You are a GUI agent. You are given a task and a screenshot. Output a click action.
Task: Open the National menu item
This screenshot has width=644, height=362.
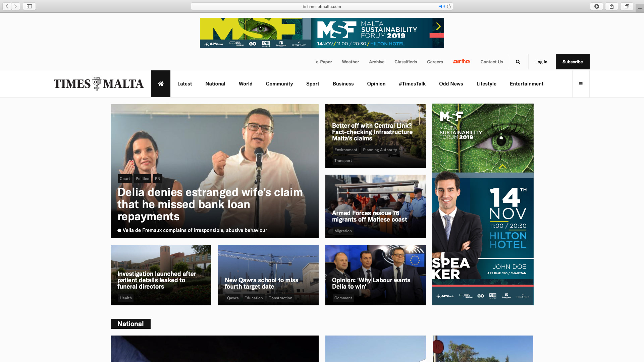pos(215,84)
